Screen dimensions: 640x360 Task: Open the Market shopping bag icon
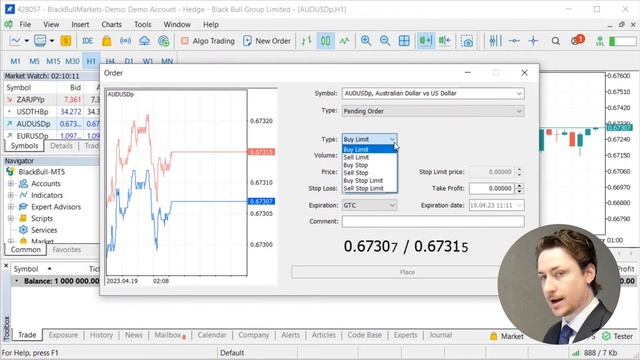coord(107,41)
